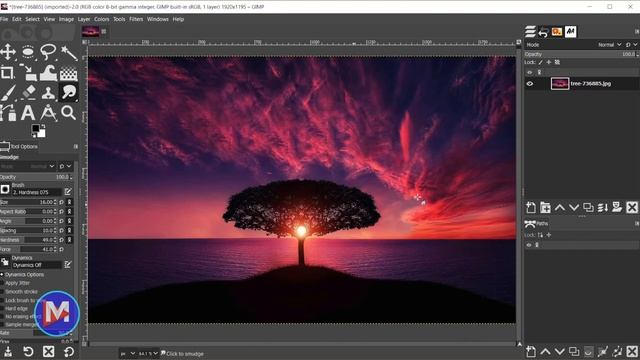Toggle Lock brush to view checkbox
This screenshot has width=640, height=360.
coord(2,300)
